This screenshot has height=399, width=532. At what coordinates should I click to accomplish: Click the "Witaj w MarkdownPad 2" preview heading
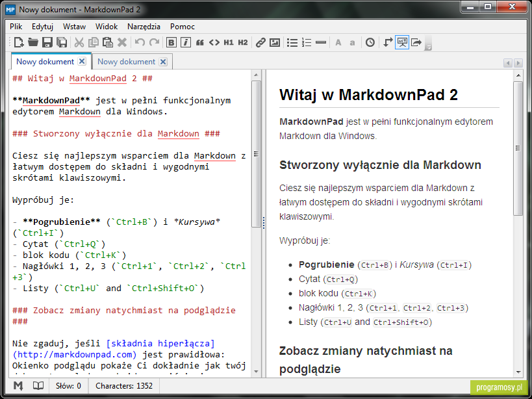368,95
